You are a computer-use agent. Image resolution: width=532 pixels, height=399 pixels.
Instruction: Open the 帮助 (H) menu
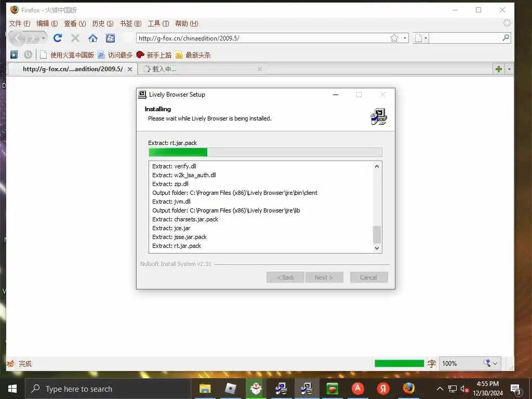click(x=187, y=23)
